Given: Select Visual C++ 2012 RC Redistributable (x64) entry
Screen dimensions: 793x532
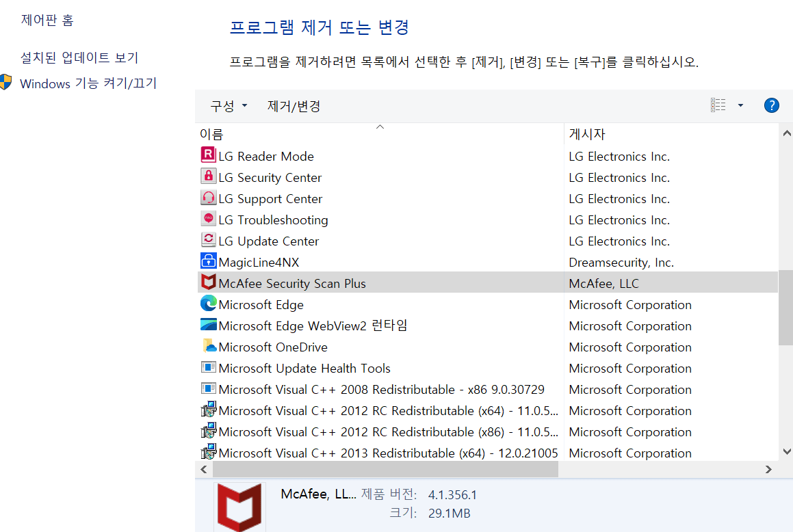Looking at the screenshot, I should pyautogui.click(x=488, y=411).
